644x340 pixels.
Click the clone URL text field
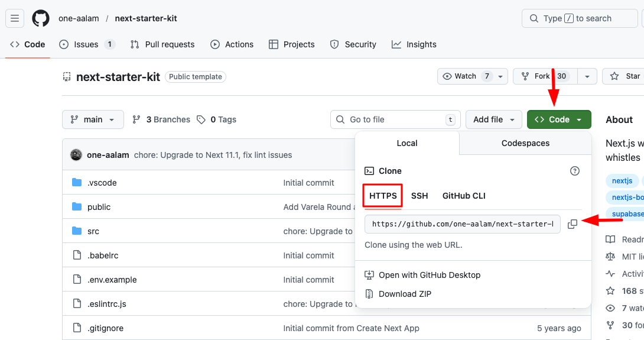tap(463, 224)
